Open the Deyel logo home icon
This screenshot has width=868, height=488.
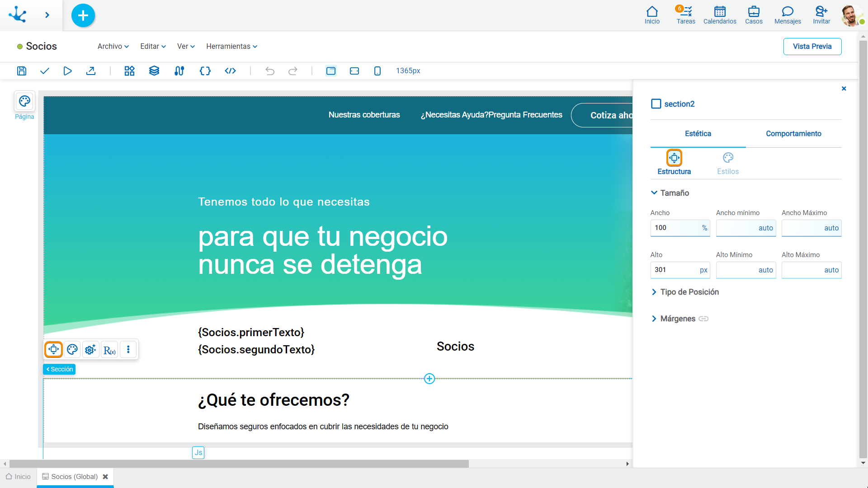coord(18,14)
